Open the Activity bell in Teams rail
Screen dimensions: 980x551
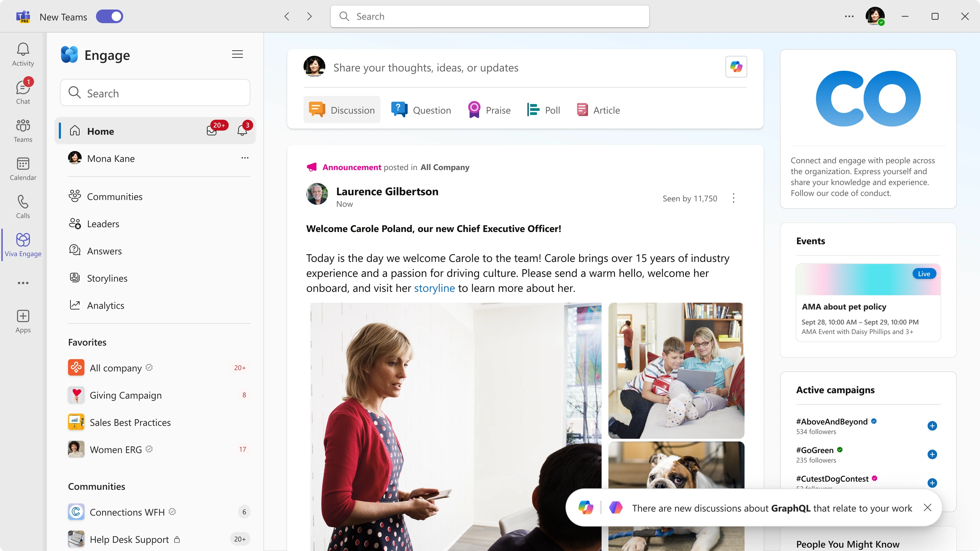tap(23, 54)
